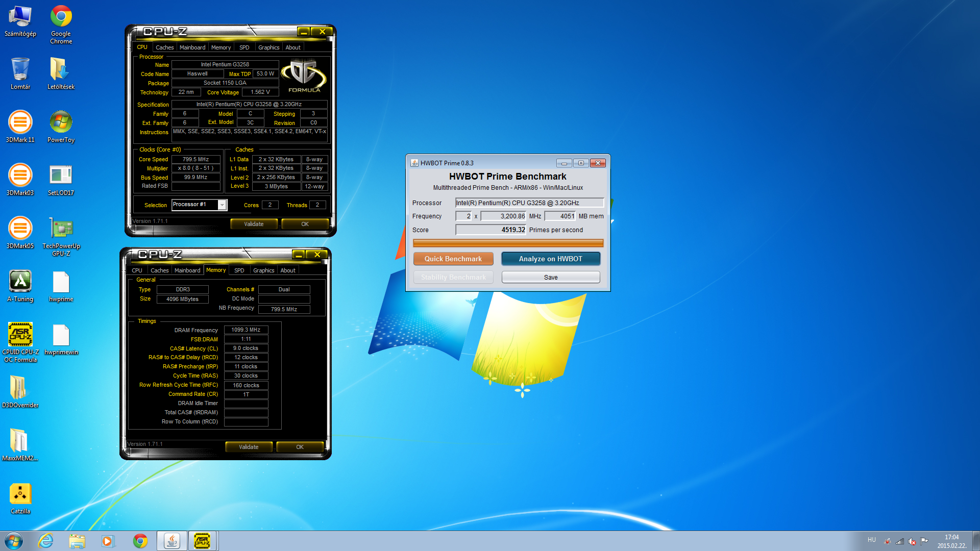Open the Google Chrome desktop shortcut
This screenshot has height=551, width=980.
click(61, 24)
